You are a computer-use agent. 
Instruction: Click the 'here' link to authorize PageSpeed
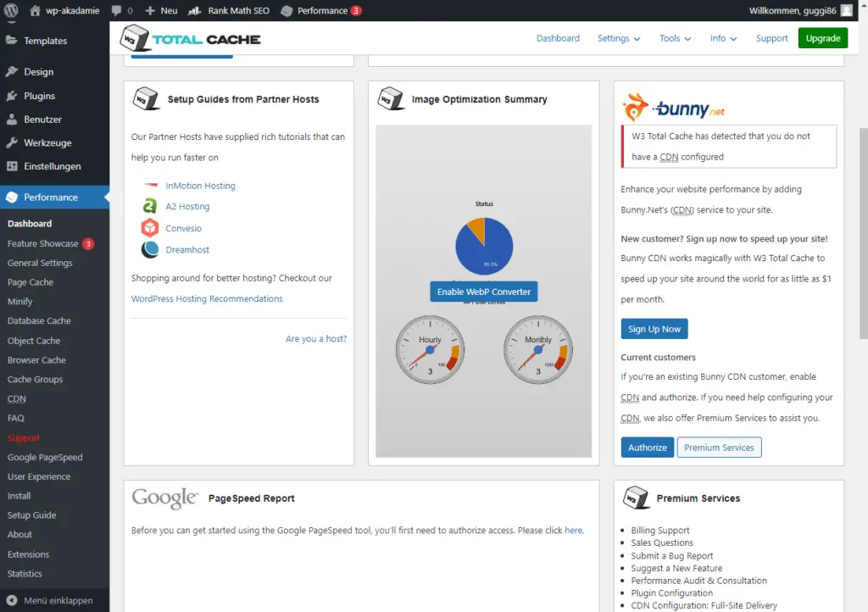pos(574,530)
